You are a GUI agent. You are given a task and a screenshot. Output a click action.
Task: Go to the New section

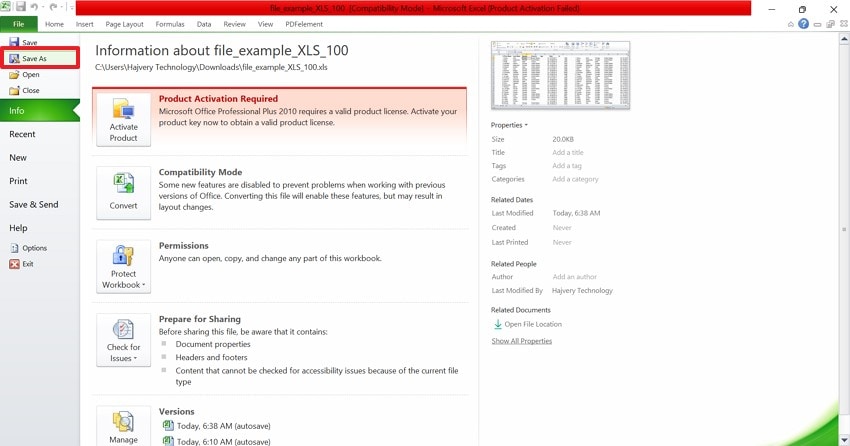[x=18, y=158]
